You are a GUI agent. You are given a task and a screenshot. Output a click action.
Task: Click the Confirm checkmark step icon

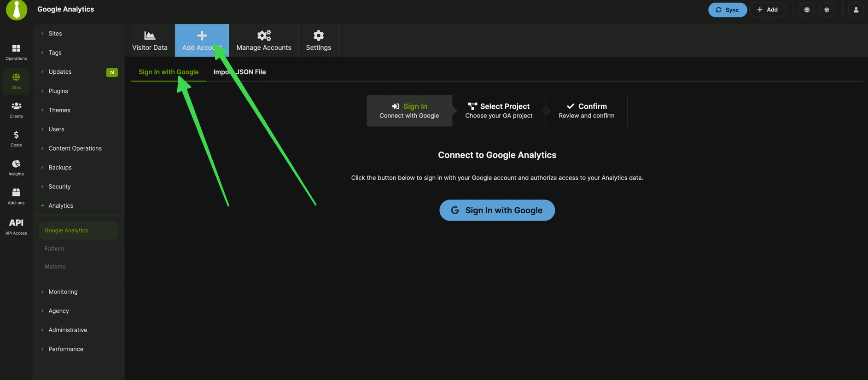pos(571,106)
